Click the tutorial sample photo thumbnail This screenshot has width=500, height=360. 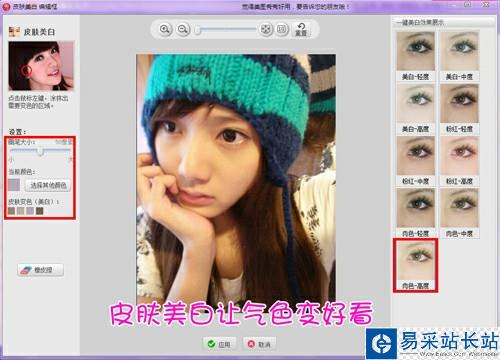[x=41, y=66]
